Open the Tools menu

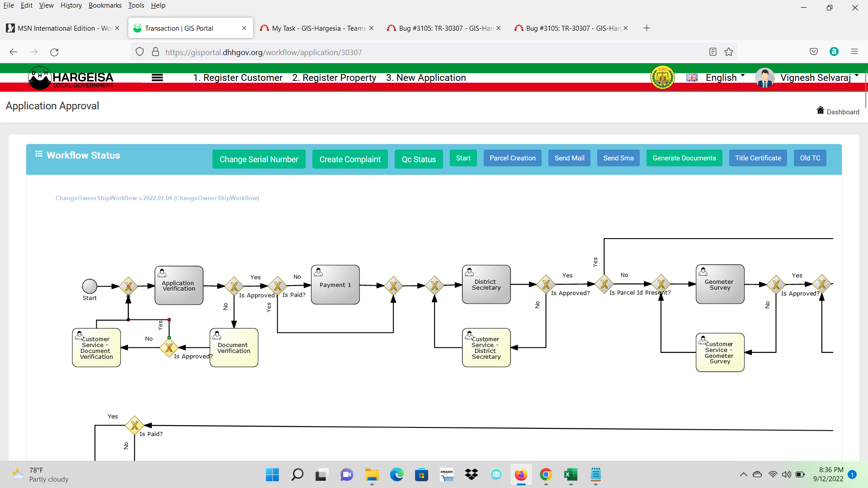click(x=136, y=5)
